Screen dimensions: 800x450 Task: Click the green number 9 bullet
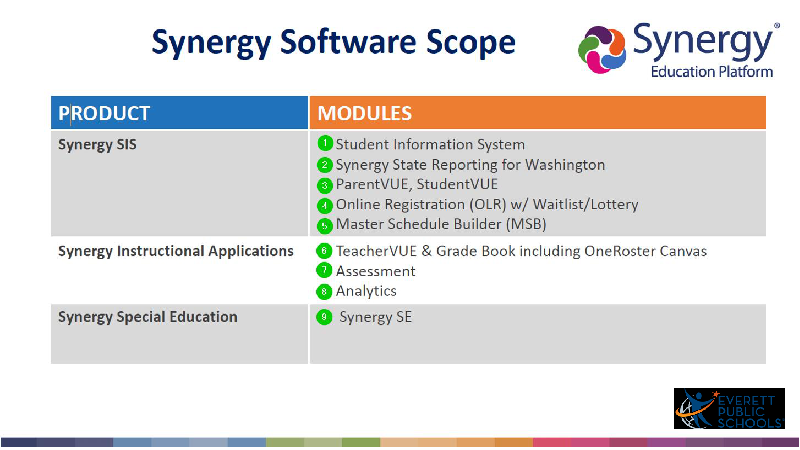pyautogui.click(x=324, y=317)
